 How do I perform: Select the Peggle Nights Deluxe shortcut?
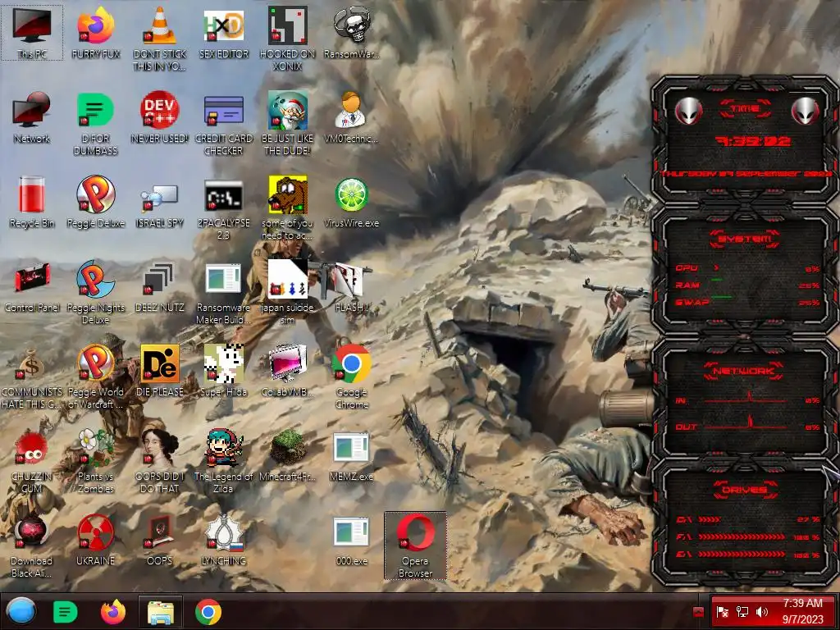click(95, 293)
